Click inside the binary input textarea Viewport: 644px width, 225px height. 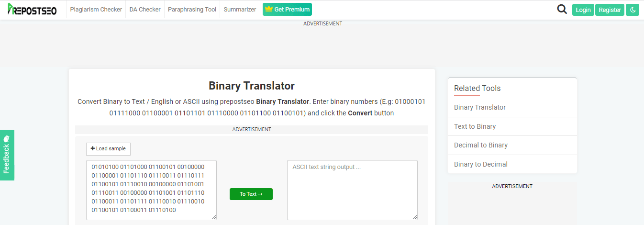[x=151, y=190]
